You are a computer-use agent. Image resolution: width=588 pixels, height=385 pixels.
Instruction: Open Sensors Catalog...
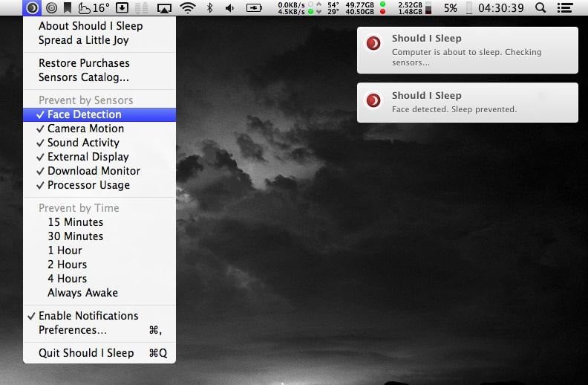coord(83,77)
